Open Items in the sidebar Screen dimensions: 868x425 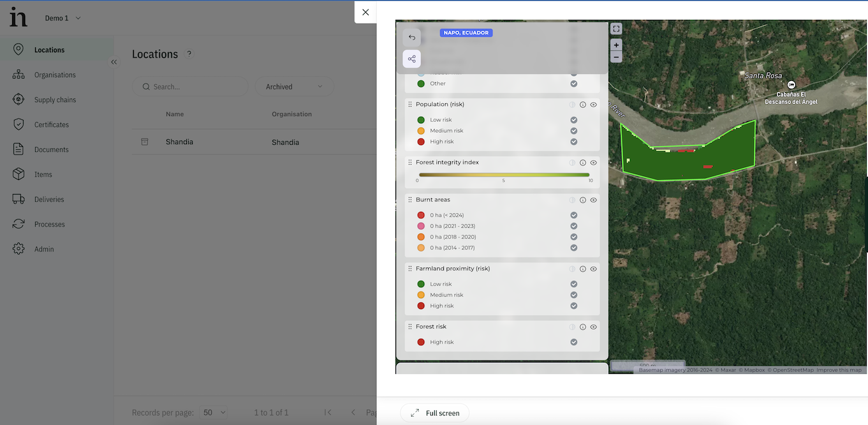pos(57,174)
